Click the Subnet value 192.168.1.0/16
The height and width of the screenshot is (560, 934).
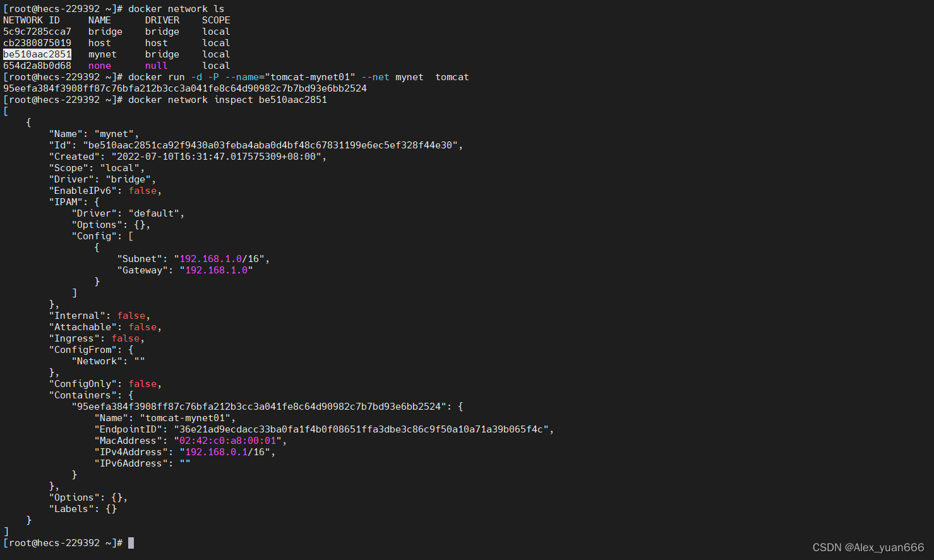pos(219,259)
